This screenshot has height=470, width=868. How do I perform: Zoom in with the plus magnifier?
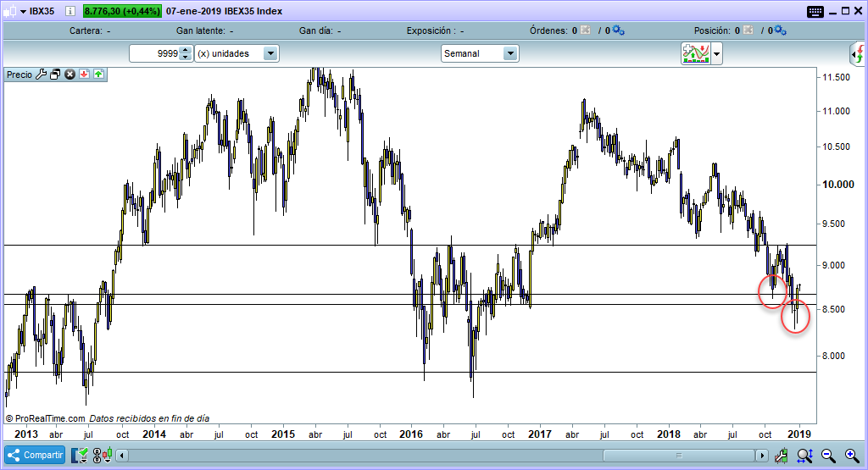tap(851, 456)
